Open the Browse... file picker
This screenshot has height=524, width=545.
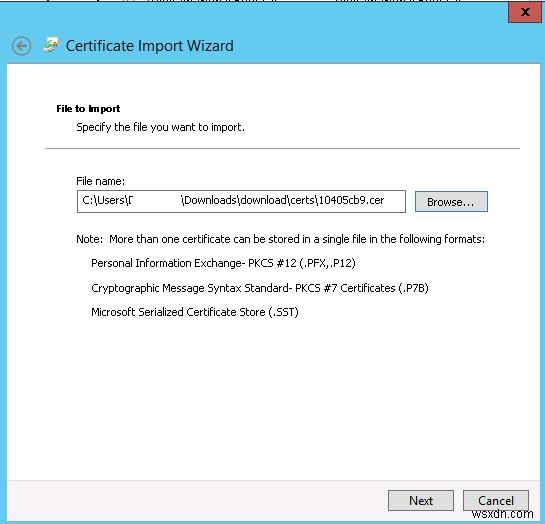tap(451, 202)
